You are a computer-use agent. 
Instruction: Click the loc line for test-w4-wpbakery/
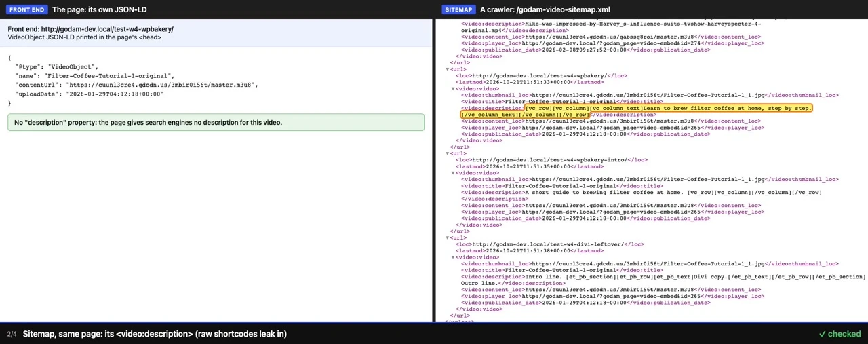point(541,76)
